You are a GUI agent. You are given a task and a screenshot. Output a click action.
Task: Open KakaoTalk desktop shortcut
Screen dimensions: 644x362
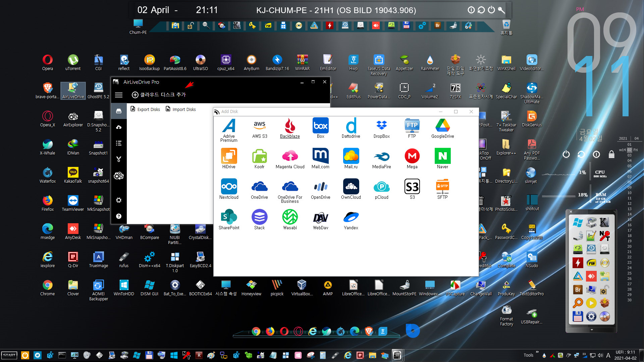[73, 175]
